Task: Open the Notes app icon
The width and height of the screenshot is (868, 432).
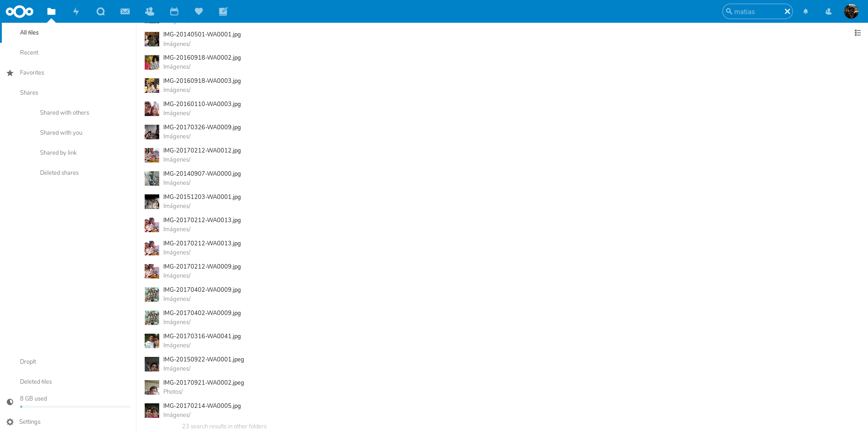Action: point(223,11)
